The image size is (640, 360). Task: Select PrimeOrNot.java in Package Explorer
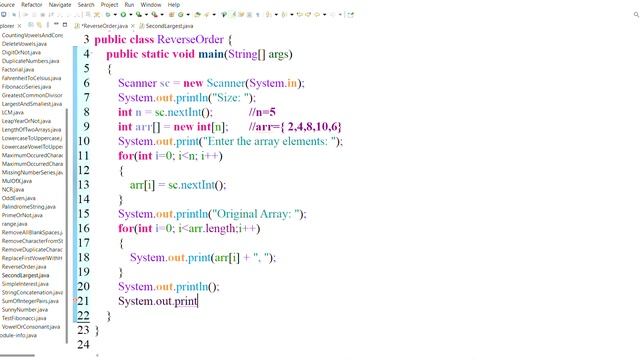[x=22, y=215]
